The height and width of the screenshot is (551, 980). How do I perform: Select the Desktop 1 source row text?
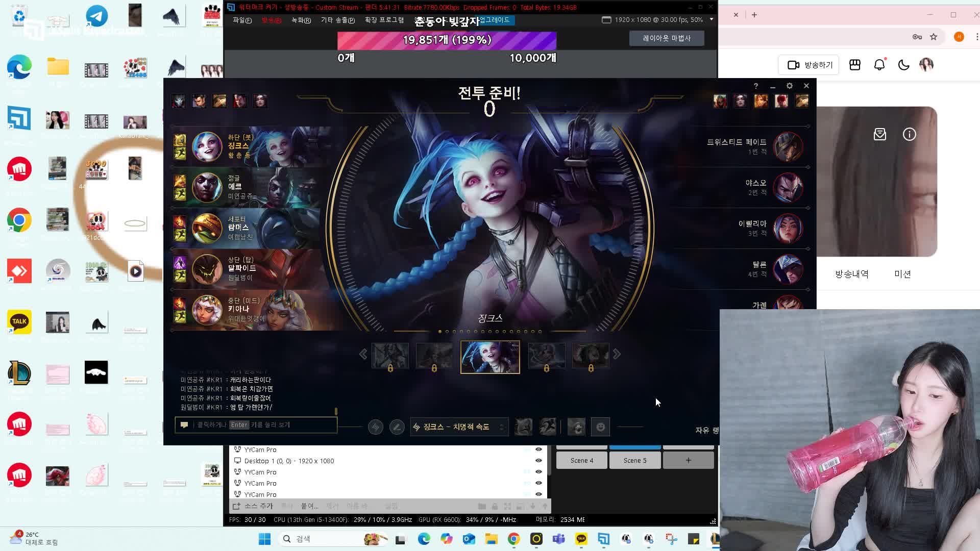pos(289,461)
